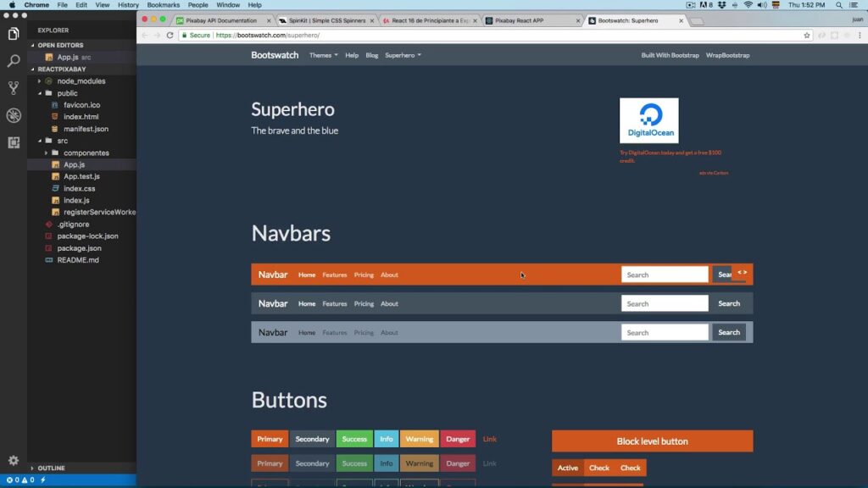Screen dimensions: 868x488
Task: Click the search field in the orange navbar
Action: click(x=665, y=274)
